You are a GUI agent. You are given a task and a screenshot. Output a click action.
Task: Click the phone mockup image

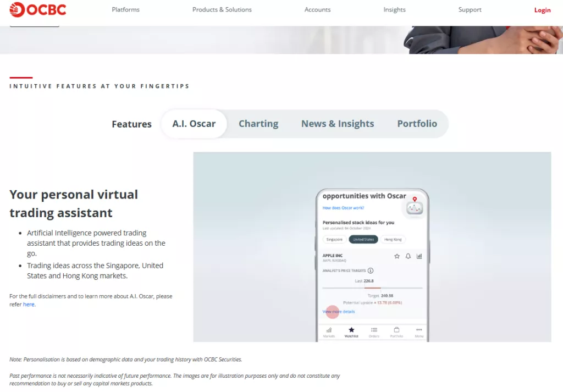(372, 265)
